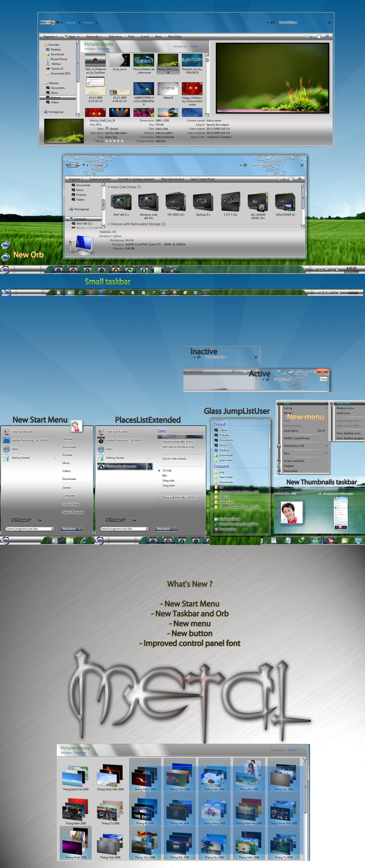Click refresh icon in Computer address bar

245,165
